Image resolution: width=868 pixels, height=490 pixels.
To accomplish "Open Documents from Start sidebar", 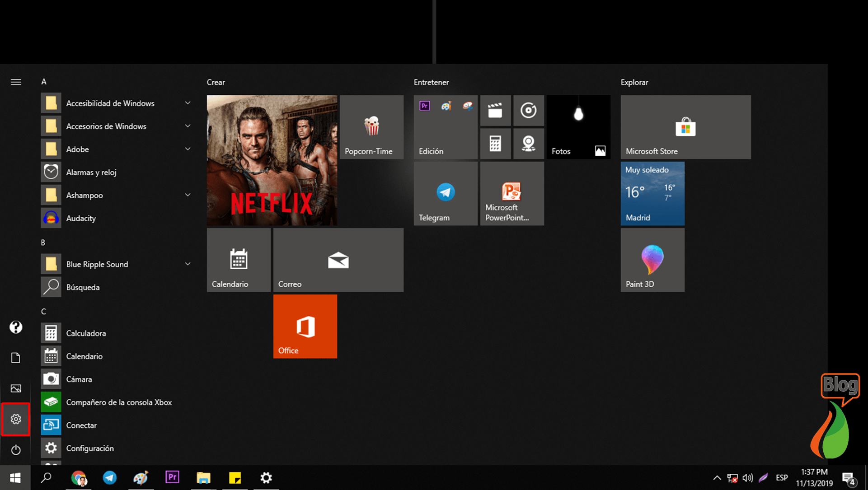I will [x=16, y=358].
